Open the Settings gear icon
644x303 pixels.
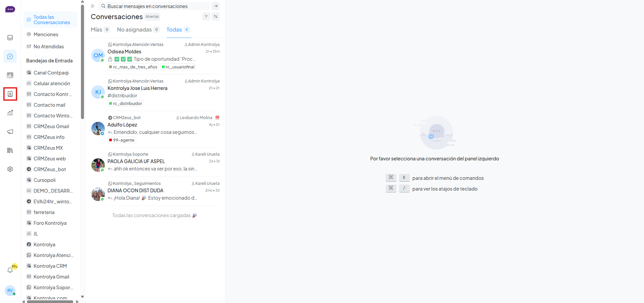10,169
